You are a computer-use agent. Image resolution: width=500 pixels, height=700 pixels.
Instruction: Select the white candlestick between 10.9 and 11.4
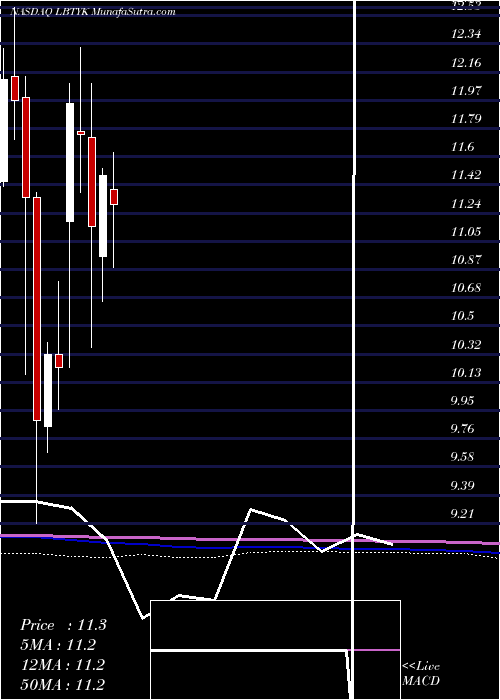pyautogui.click(x=103, y=216)
